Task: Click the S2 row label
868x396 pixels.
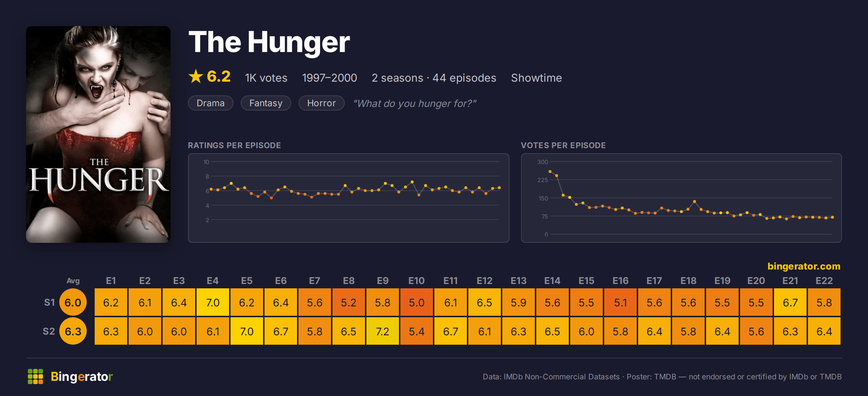Action: tap(49, 331)
